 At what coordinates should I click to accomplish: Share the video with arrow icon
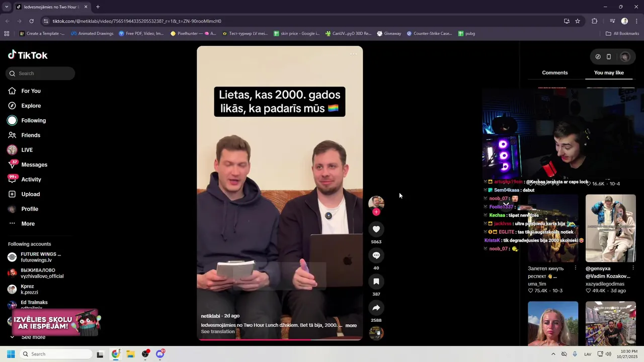(x=376, y=308)
